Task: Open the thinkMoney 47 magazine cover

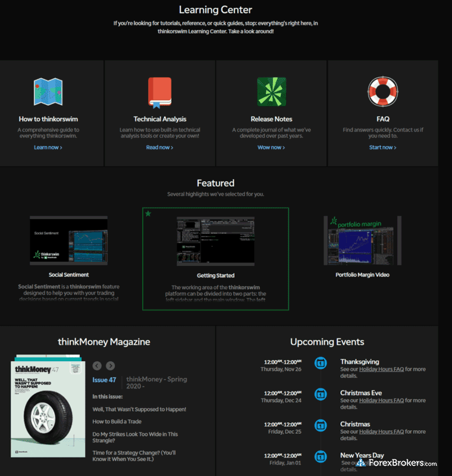Action: coord(48,409)
